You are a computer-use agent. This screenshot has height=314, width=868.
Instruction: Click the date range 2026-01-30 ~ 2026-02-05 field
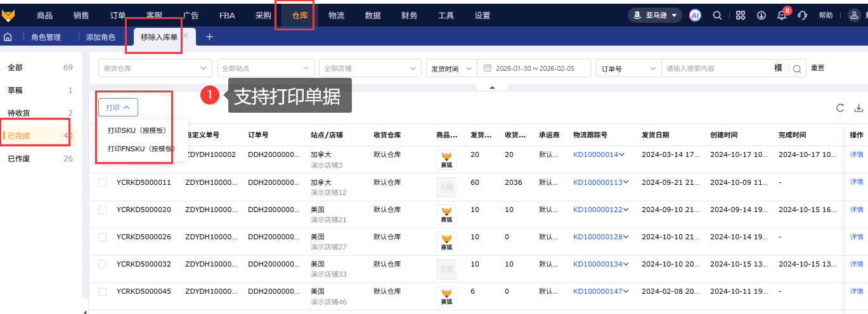click(x=535, y=68)
